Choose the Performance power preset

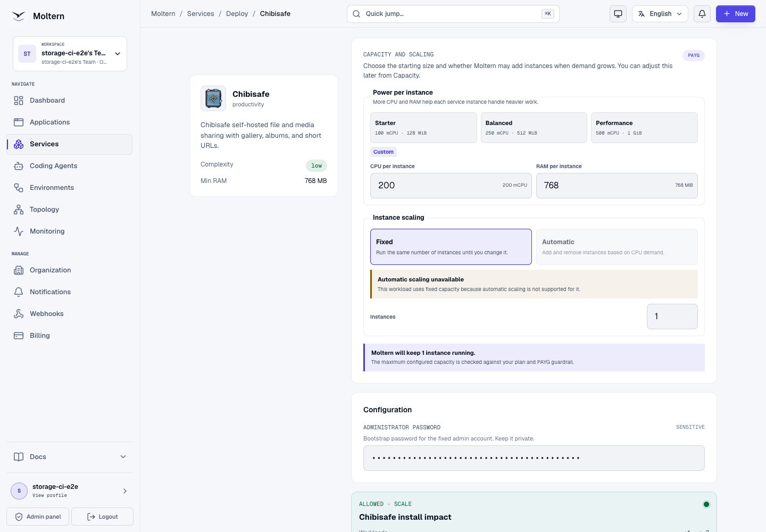(x=644, y=128)
